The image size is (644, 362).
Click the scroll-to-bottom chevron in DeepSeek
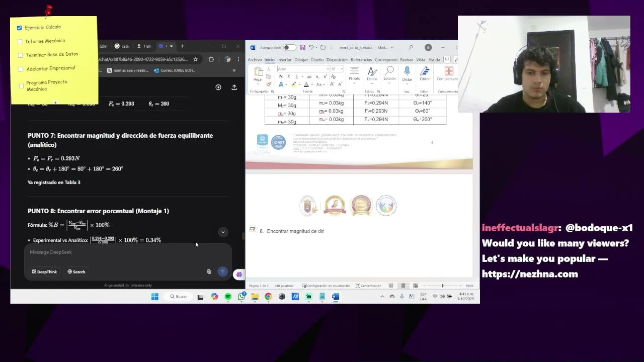223,232
